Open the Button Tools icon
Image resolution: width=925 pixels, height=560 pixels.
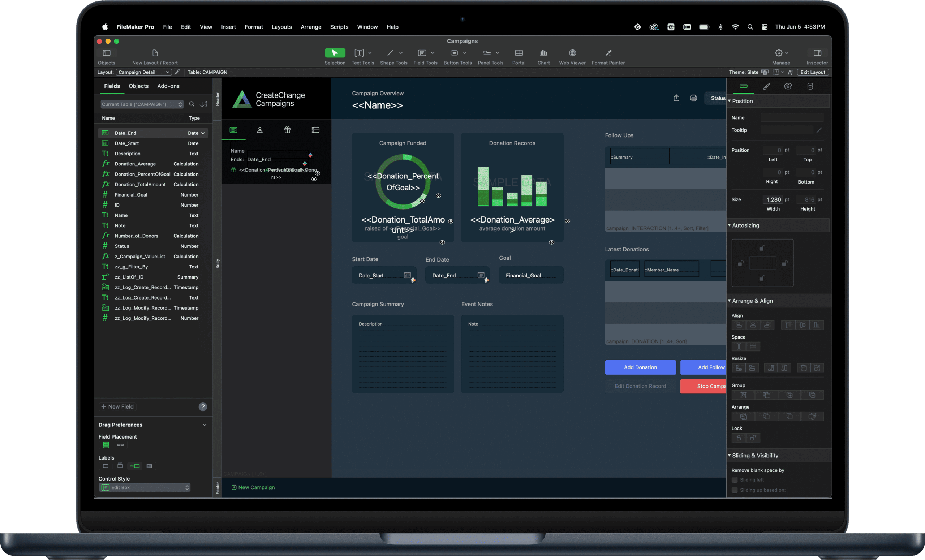(454, 53)
